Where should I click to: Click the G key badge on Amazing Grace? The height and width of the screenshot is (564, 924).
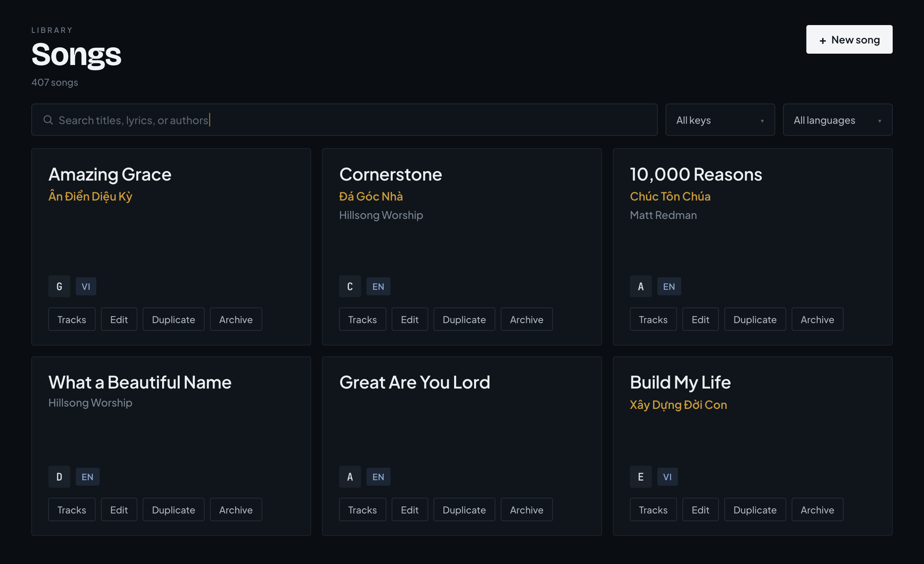[59, 286]
